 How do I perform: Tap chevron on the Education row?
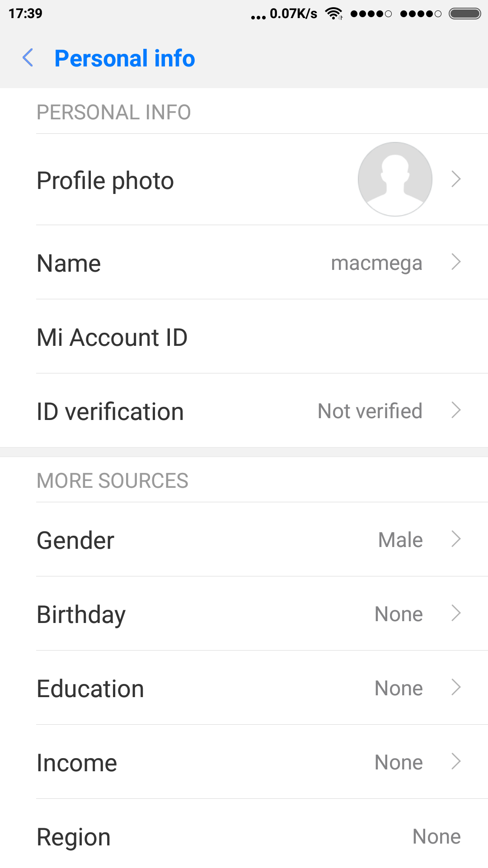[x=456, y=687]
